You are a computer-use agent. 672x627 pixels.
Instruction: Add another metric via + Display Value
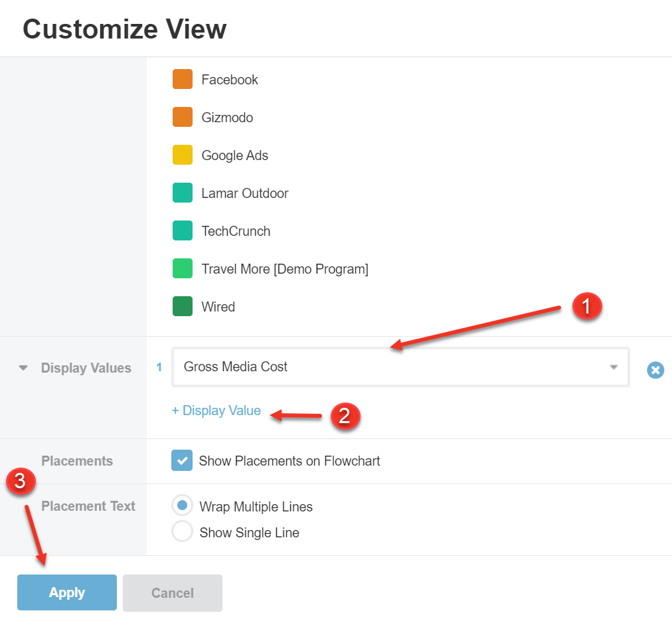[x=216, y=410]
